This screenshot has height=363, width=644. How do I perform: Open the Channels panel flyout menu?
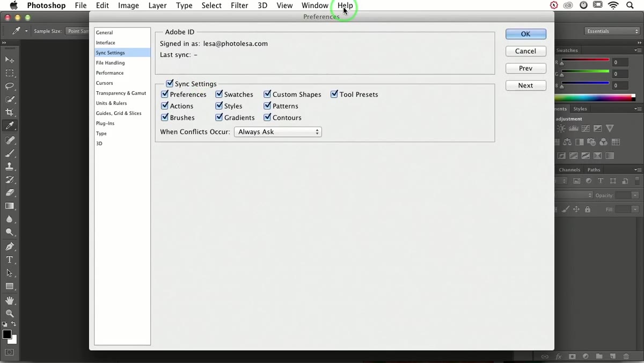pos(638,170)
